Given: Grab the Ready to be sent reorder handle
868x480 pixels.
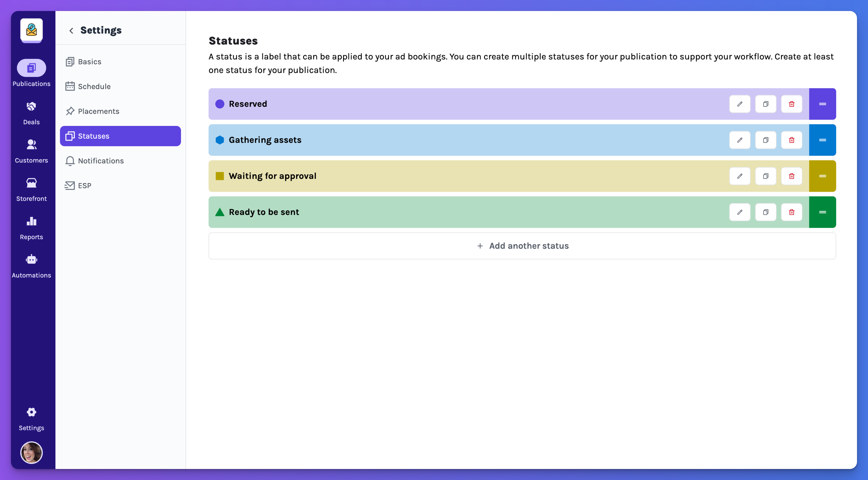Looking at the screenshot, I should coord(823,212).
